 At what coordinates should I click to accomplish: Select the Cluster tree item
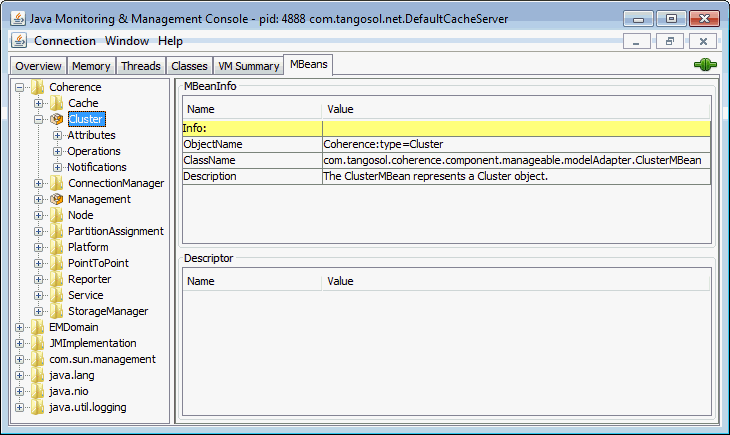coord(87,119)
